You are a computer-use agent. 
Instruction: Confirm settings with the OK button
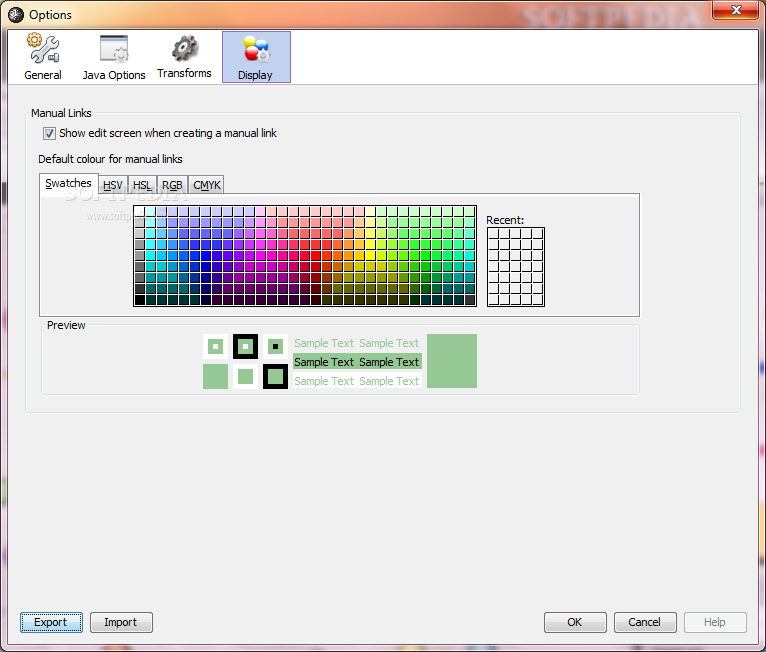coord(575,622)
